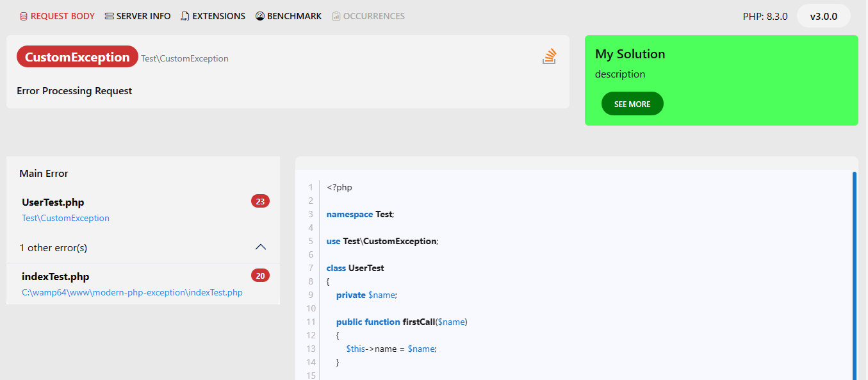Viewport: 868px width, 380px height.
Task: Click the solution description text
Action: tap(620, 74)
